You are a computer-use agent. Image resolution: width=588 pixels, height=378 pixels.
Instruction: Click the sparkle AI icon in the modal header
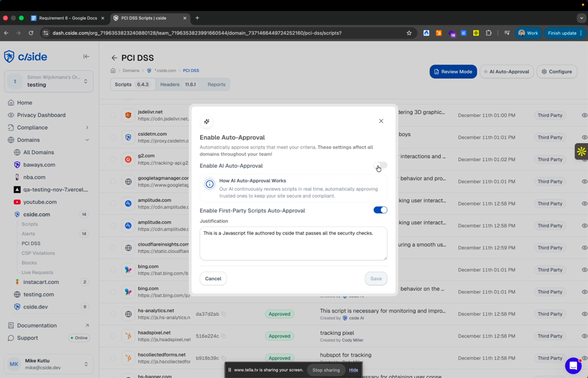coord(206,121)
